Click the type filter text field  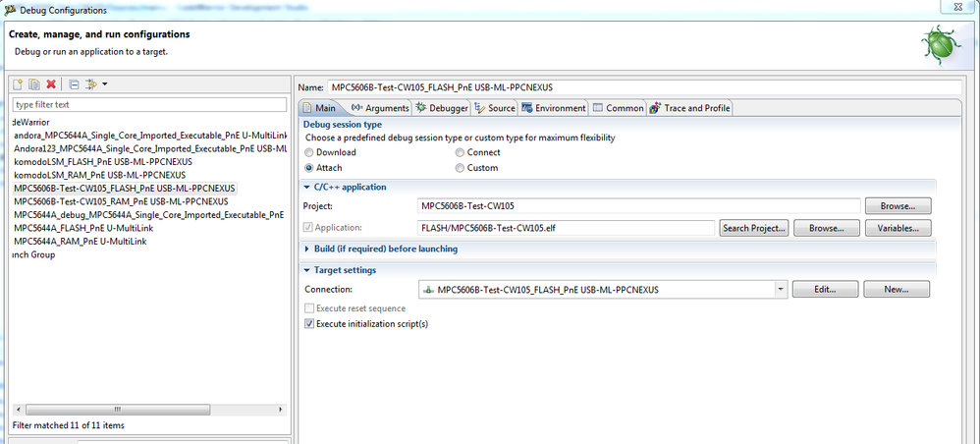point(147,104)
